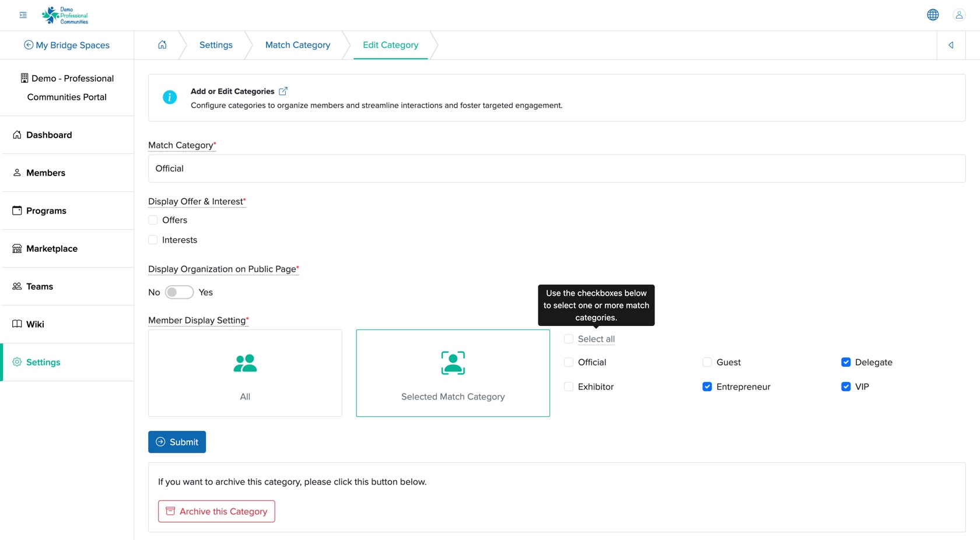Enable the Interests checkbox
This screenshot has height=540, width=980.
pos(153,240)
